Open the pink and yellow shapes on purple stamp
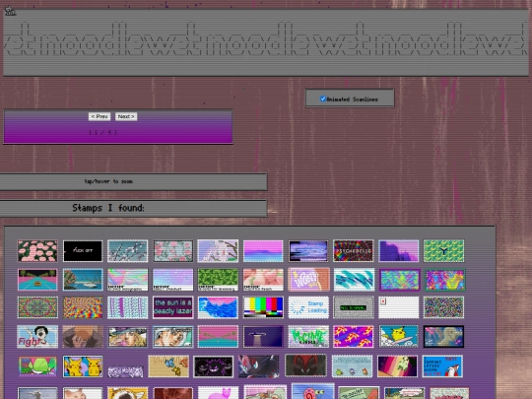 (x=354, y=337)
